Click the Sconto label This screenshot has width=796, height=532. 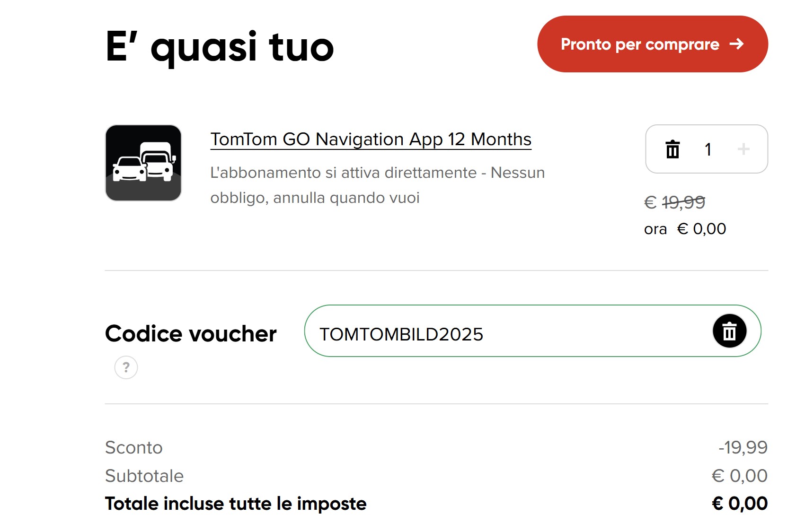click(x=134, y=447)
